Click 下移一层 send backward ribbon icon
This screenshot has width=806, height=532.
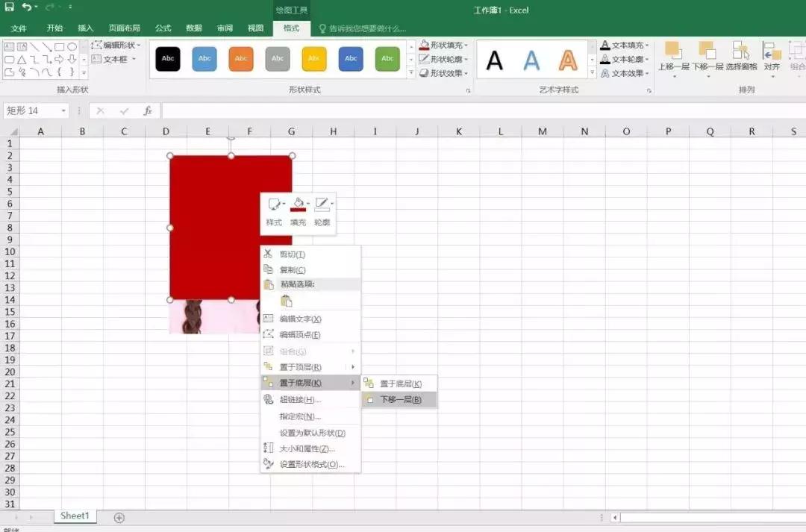(707, 51)
